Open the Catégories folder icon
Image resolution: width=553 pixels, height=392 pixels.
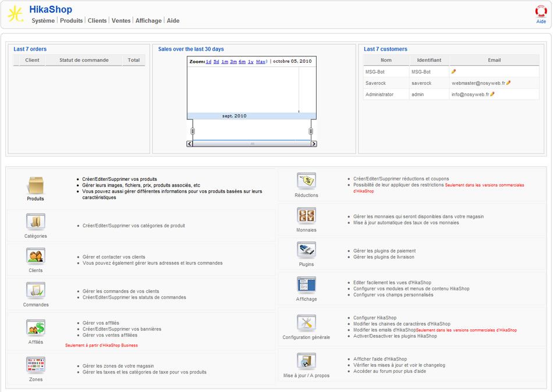click(x=36, y=222)
